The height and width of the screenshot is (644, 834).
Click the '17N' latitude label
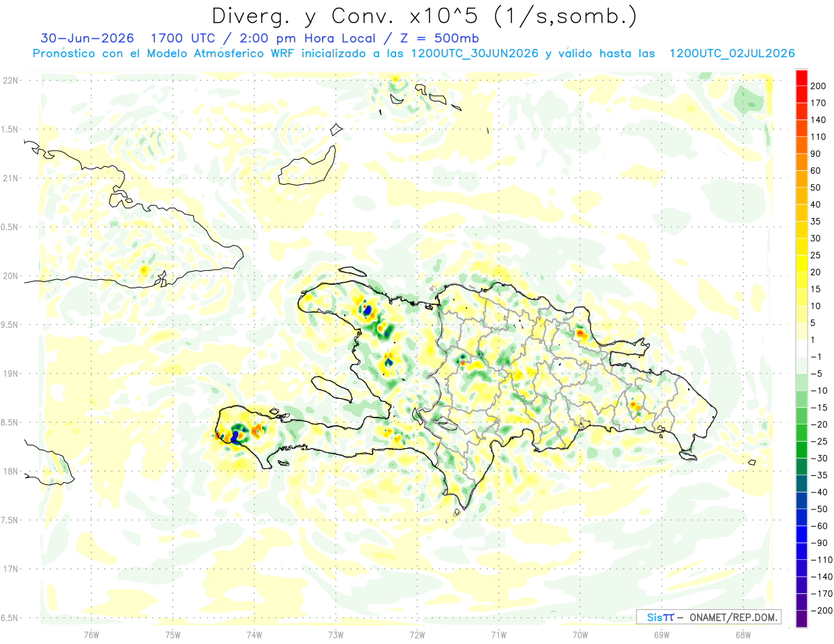10,569
